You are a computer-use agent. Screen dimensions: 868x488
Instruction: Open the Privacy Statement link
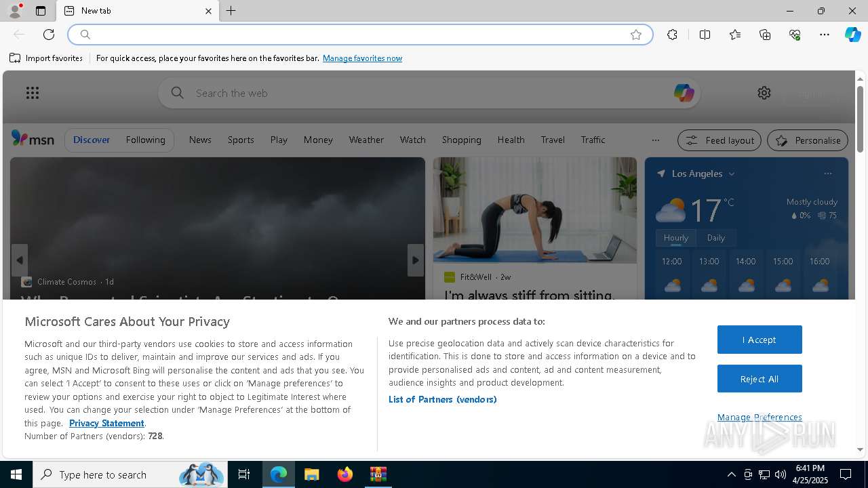(106, 423)
